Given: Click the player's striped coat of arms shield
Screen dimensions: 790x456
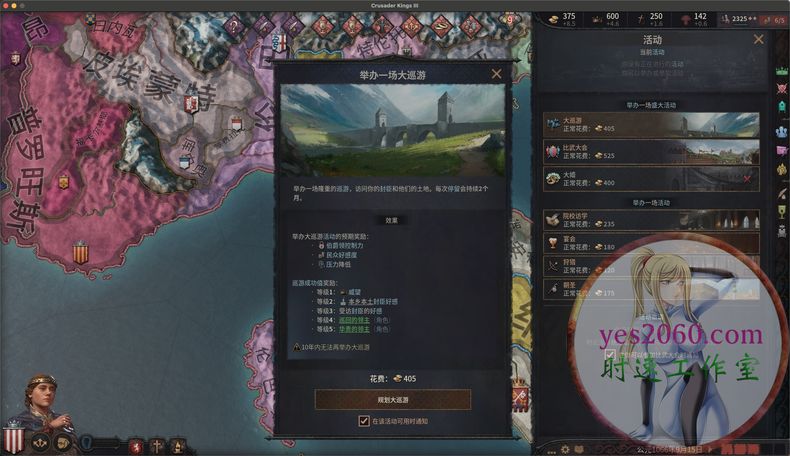Looking at the screenshot, I should click(x=14, y=437).
